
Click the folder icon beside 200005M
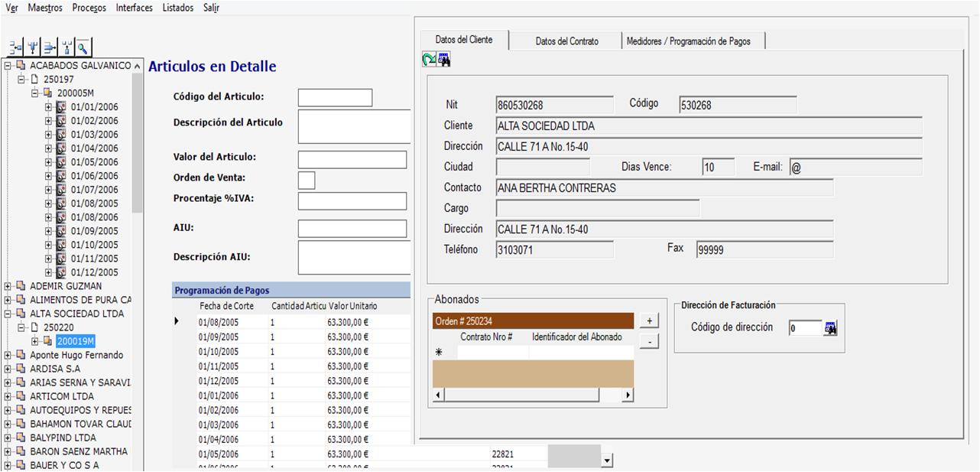click(x=48, y=93)
